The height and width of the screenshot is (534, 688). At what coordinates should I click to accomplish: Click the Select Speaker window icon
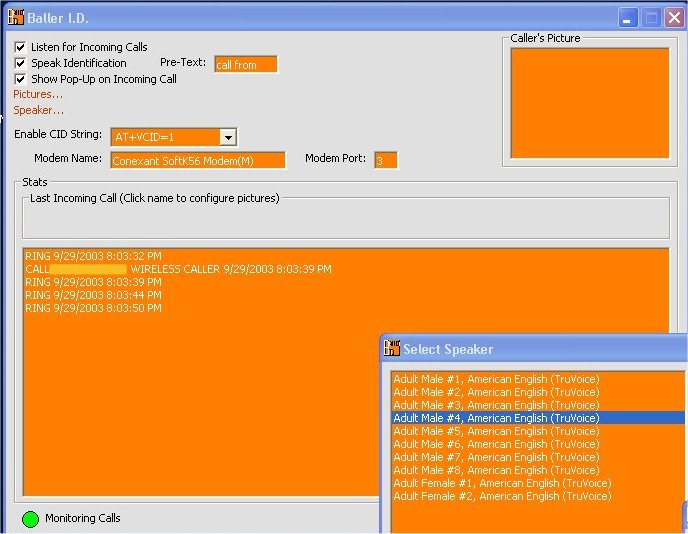(x=392, y=349)
